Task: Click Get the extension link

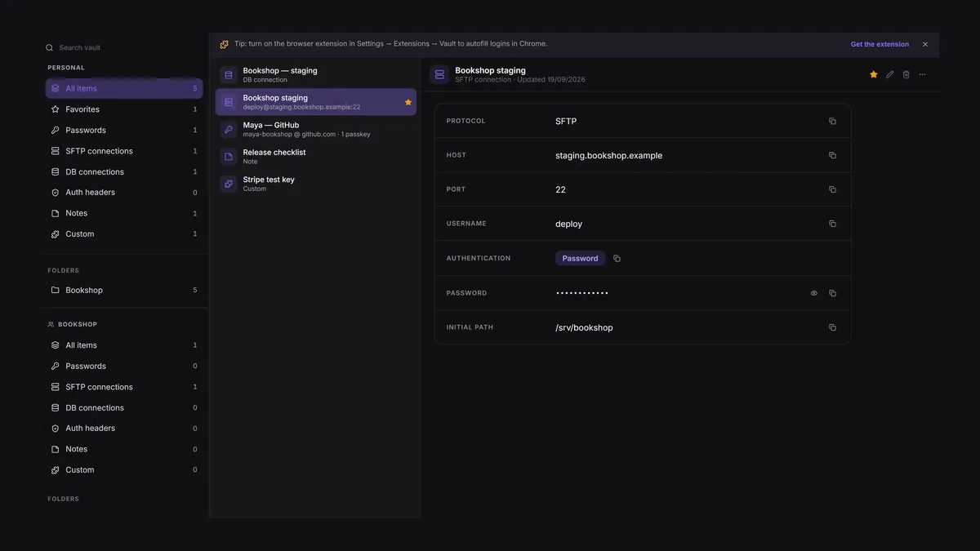Action: click(880, 44)
